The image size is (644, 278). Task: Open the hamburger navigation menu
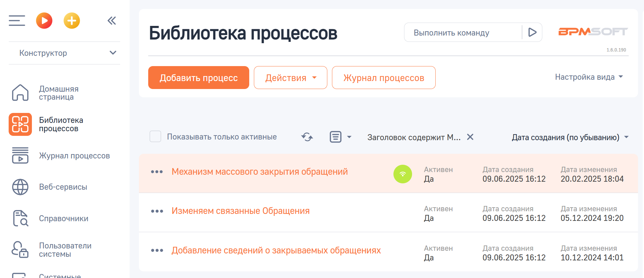click(17, 21)
